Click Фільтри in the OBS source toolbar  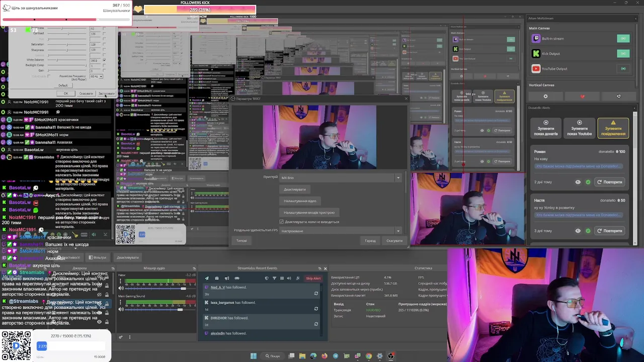pos(98,257)
